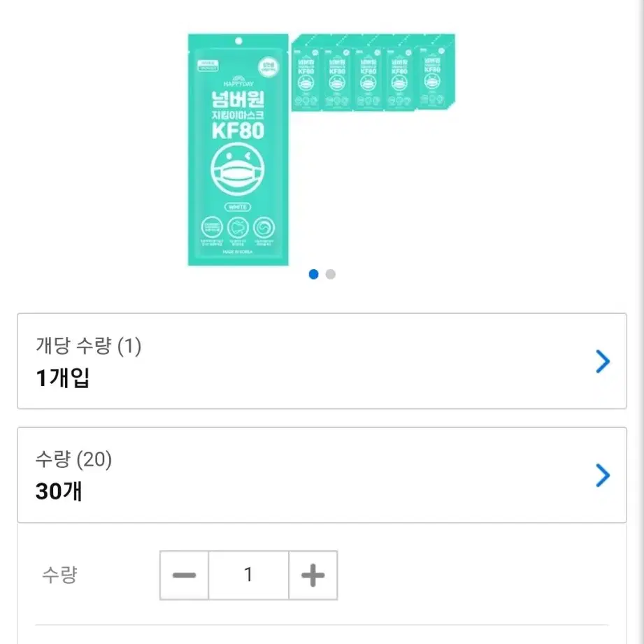Tap the 30개 selected value
This screenshot has height=644, width=644.
[59, 491]
